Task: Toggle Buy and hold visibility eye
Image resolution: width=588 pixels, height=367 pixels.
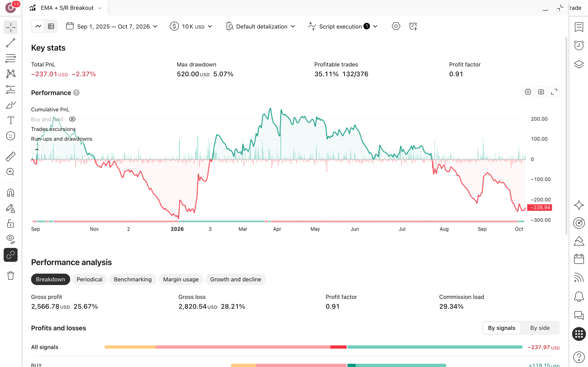Action: pos(72,119)
